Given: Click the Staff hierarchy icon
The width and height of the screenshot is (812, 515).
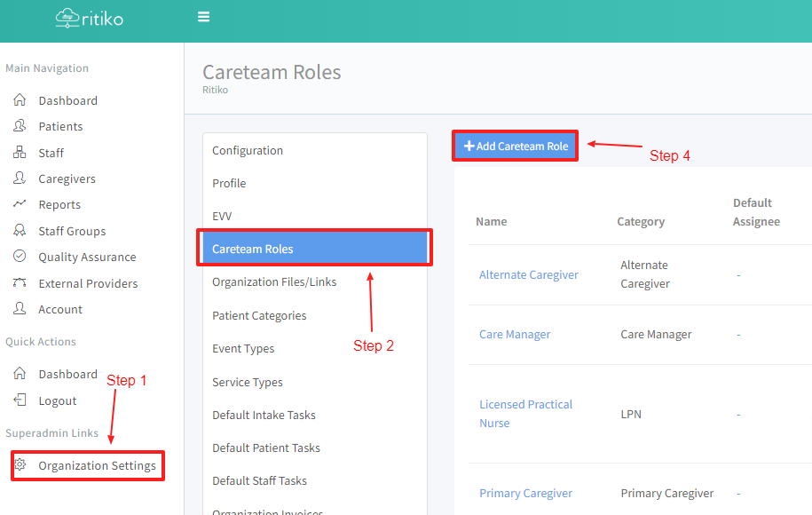Looking at the screenshot, I should [20, 153].
